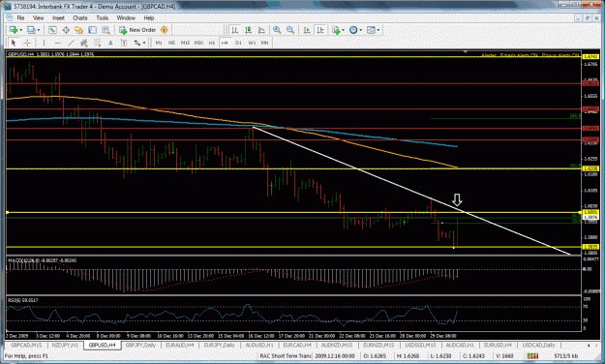Switch to the USDCAD,Daily chart tab

[538, 345]
